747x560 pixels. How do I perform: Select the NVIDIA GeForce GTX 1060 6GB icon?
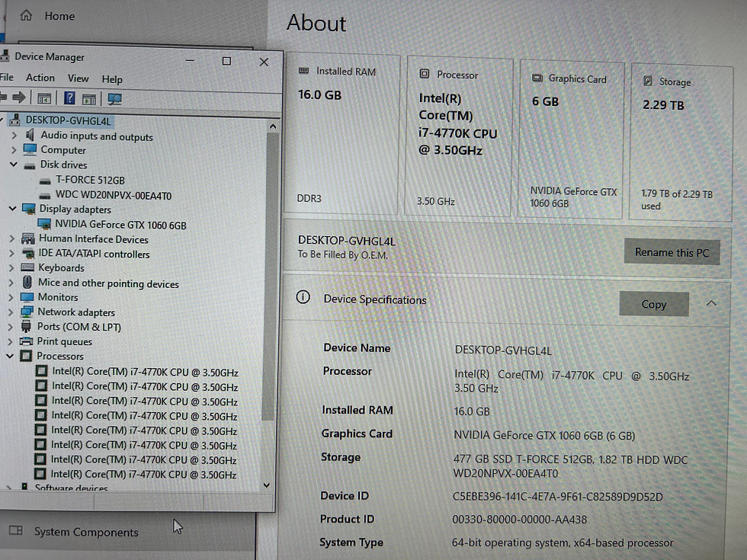(x=46, y=224)
